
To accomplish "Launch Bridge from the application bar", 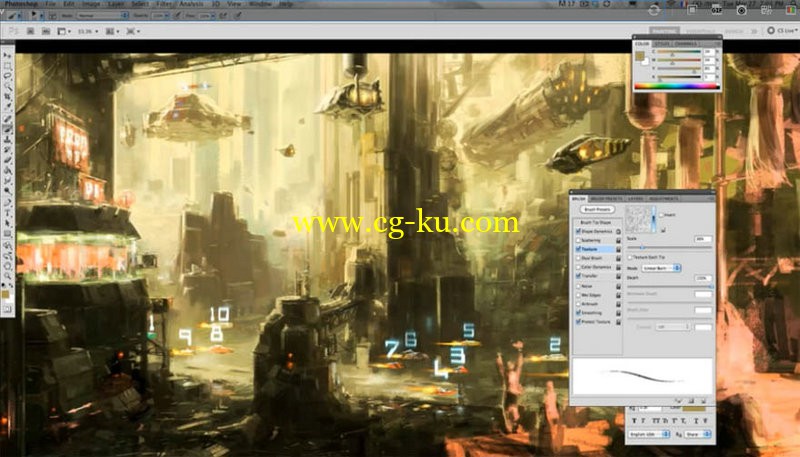I will pos(30,31).
